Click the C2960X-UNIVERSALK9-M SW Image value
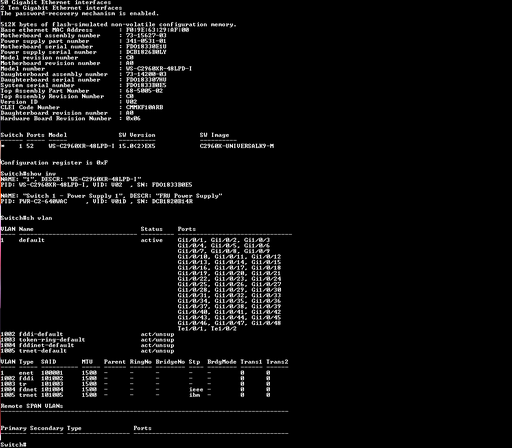This screenshot has width=512, height=448. point(237,146)
